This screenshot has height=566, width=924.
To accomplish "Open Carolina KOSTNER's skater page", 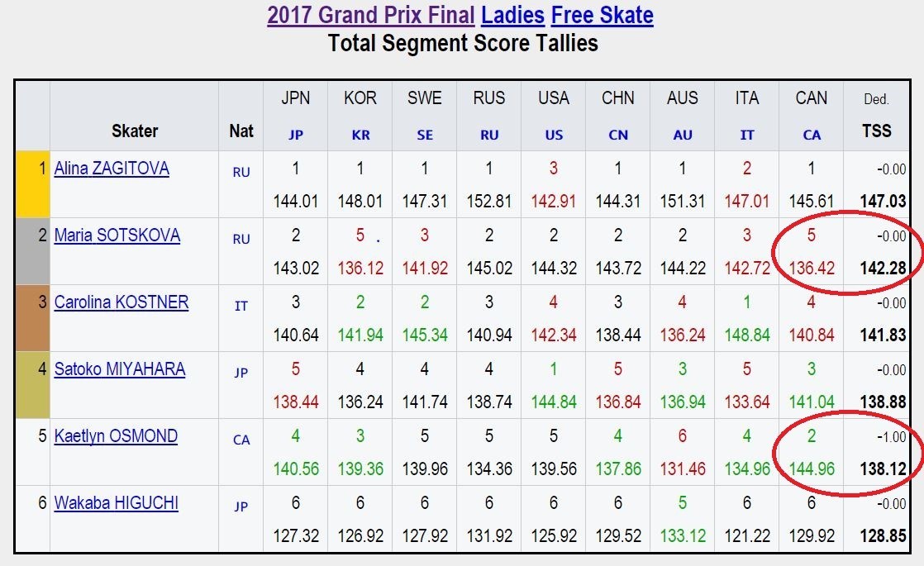I will (x=121, y=302).
